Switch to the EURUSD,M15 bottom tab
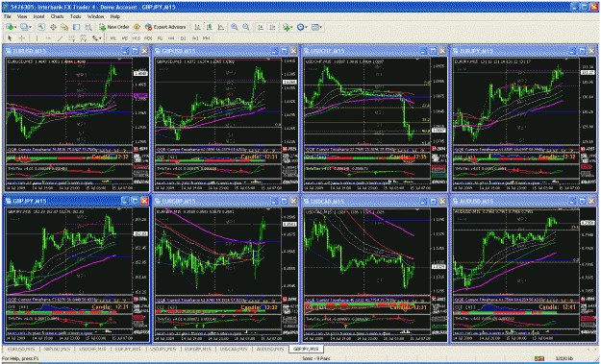 point(22,349)
